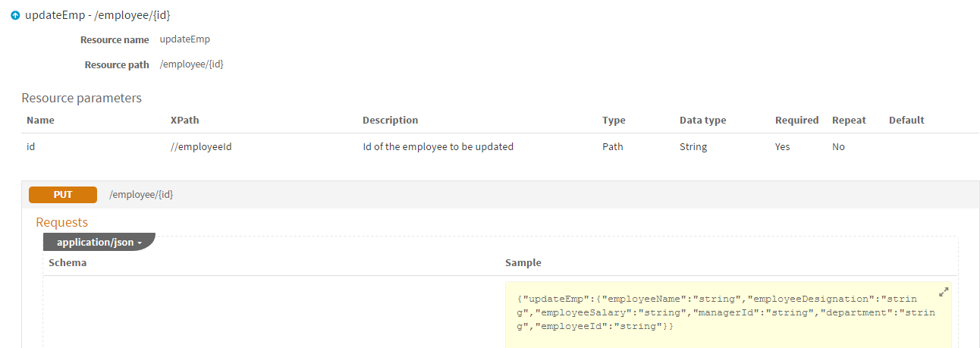Select the id parameter row name

[x=30, y=146]
